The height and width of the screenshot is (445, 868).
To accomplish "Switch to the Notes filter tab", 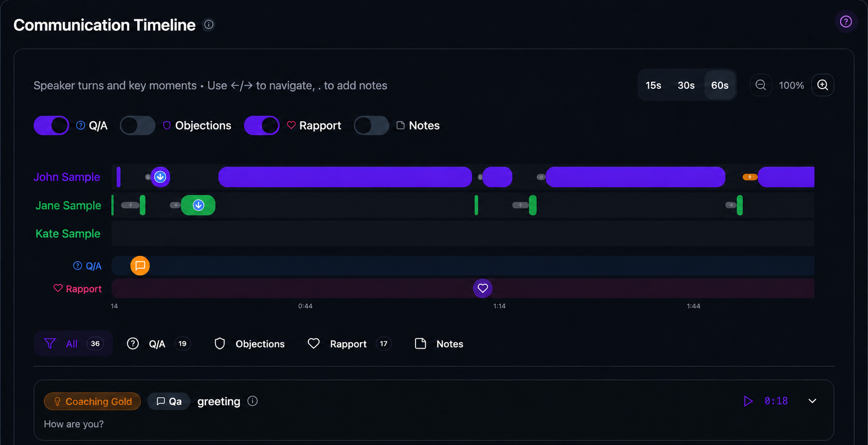I will pos(439,343).
